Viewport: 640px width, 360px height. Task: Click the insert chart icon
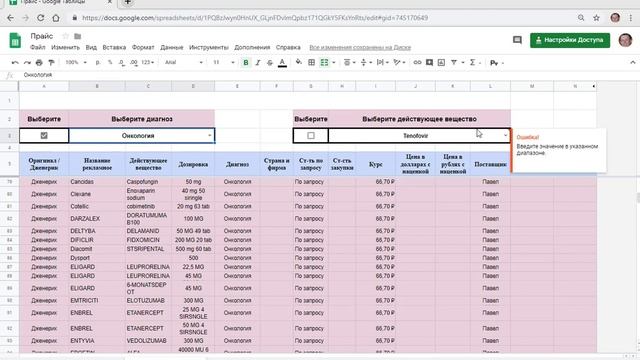(x=441, y=62)
